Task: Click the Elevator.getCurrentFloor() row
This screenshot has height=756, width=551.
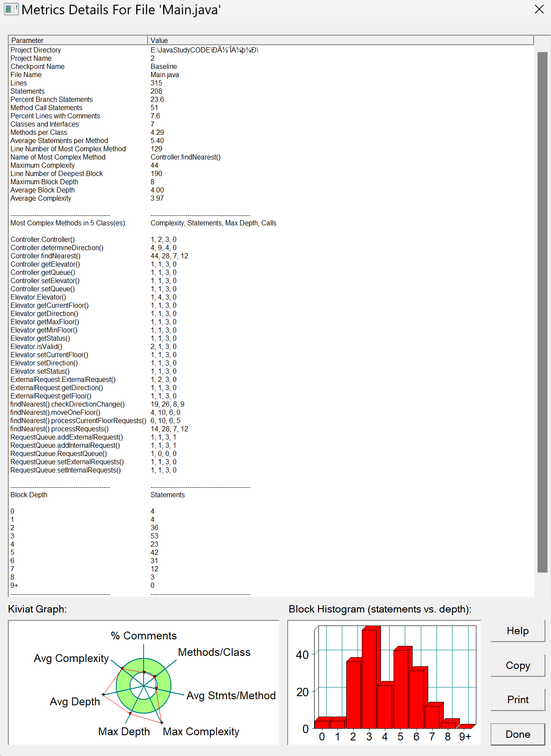Action: tap(271, 306)
